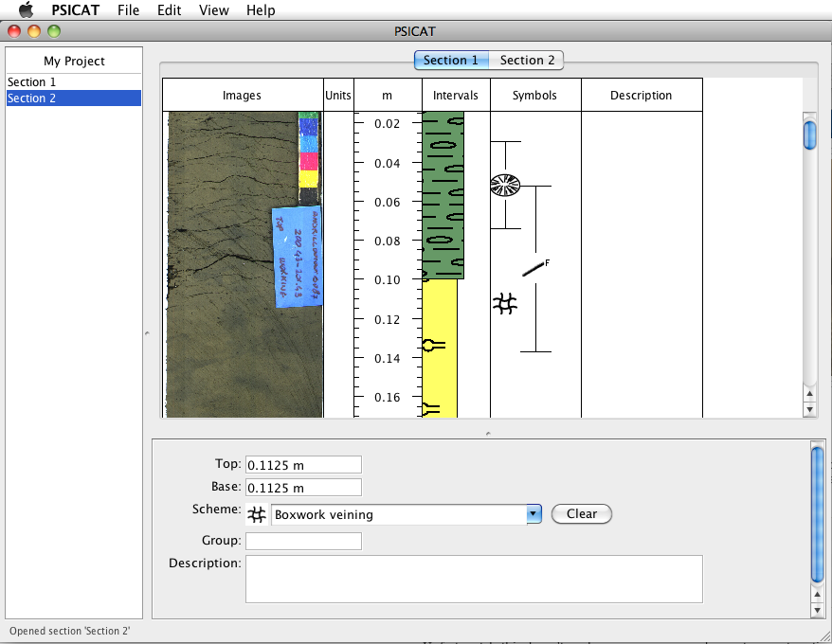Click the properties panel scrollbar thumb
The width and height of the screenshot is (832, 644).
pos(818,515)
